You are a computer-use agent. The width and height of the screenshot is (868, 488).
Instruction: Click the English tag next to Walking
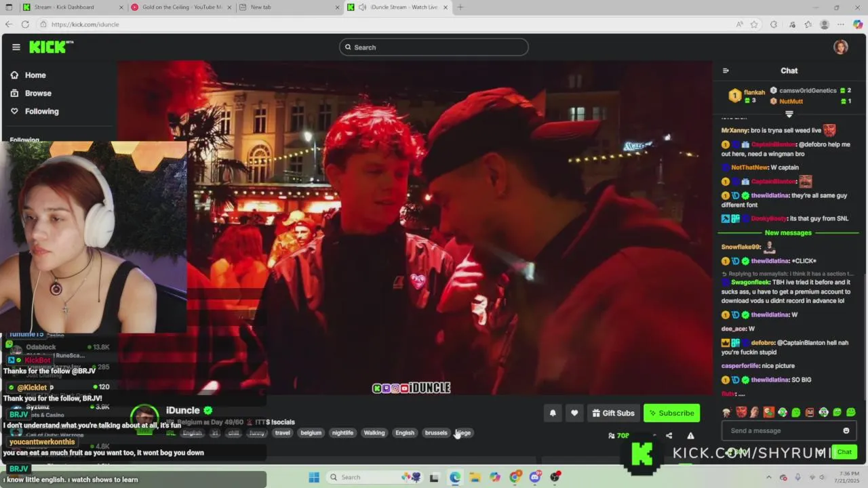pyautogui.click(x=405, y=432)
